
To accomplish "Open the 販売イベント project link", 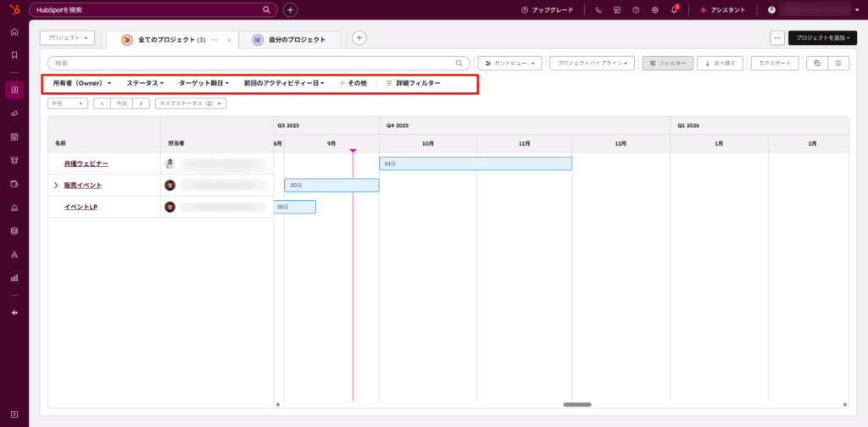I will tap(83, 186).
